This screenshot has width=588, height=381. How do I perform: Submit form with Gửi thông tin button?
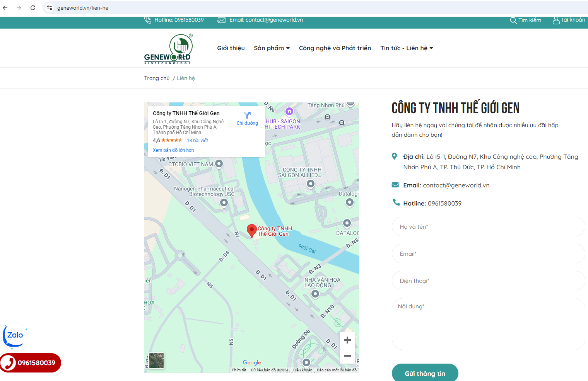425,373
